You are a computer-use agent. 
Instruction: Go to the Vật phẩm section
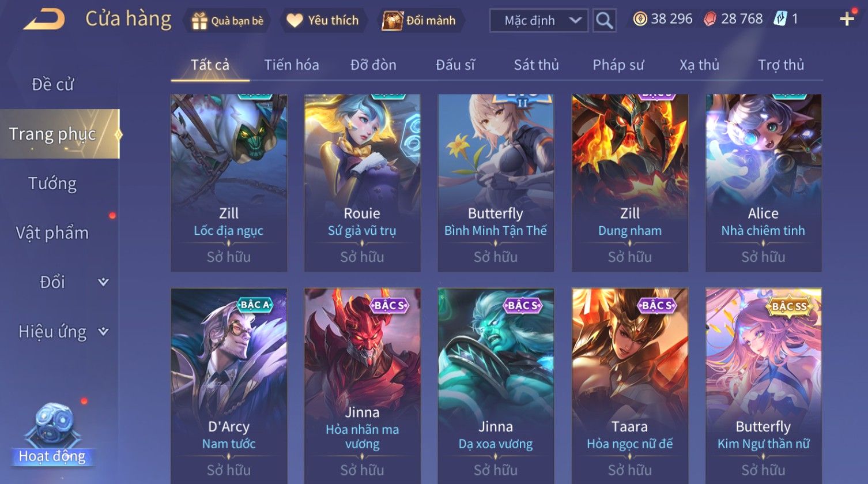pyautogui.click(x=52, y=233)
